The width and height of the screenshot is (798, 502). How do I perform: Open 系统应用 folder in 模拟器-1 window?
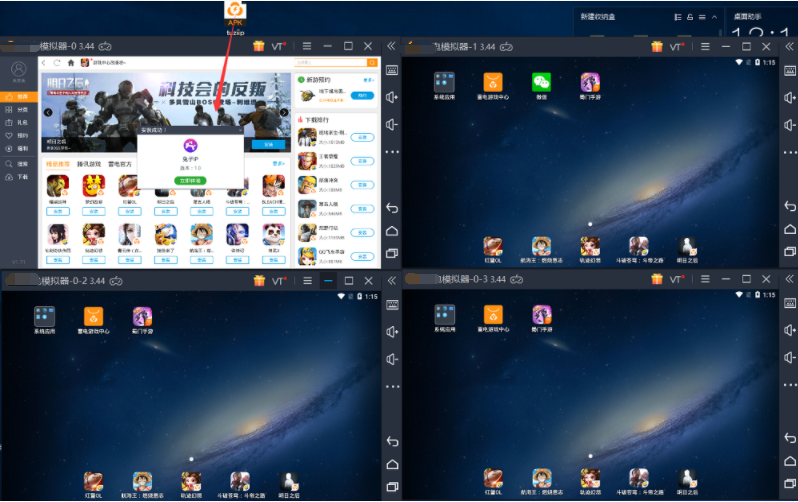click(x=444, y=86)
